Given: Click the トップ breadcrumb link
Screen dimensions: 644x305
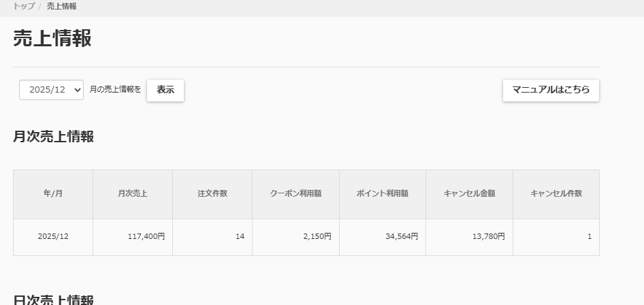Looking at the screenshot, I should tap(24, 6).
